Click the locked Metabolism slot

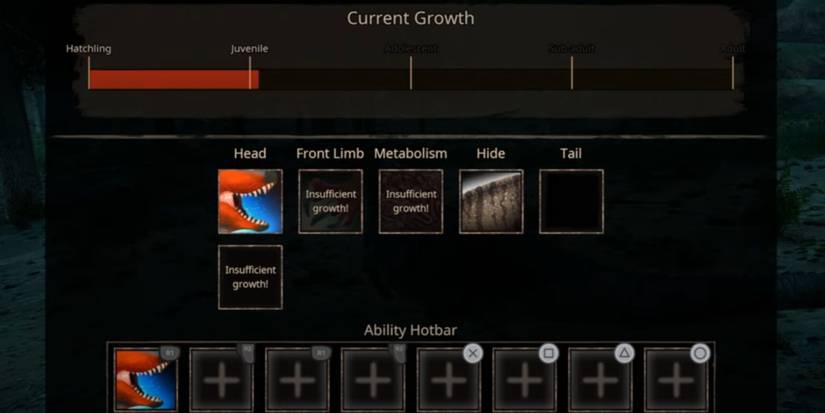point(411,202)
